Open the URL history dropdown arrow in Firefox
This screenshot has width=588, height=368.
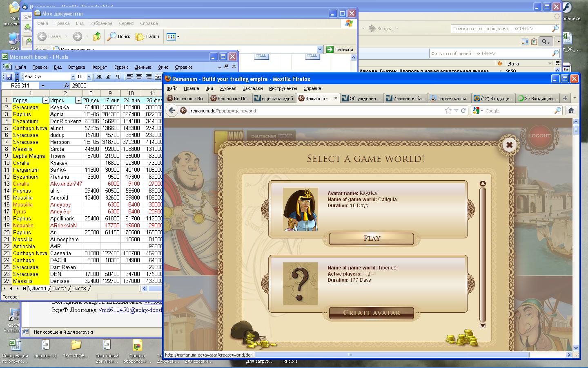point(456,110)
